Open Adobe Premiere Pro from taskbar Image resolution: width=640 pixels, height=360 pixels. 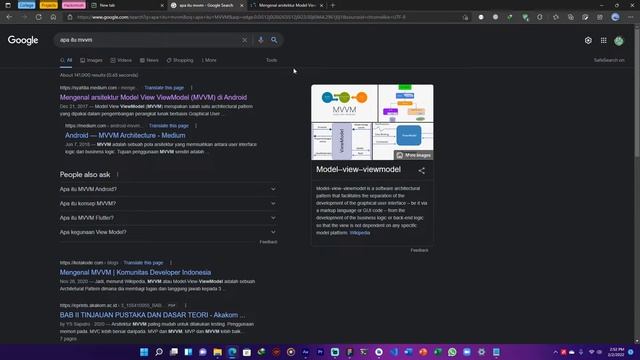tap(320, 352)
